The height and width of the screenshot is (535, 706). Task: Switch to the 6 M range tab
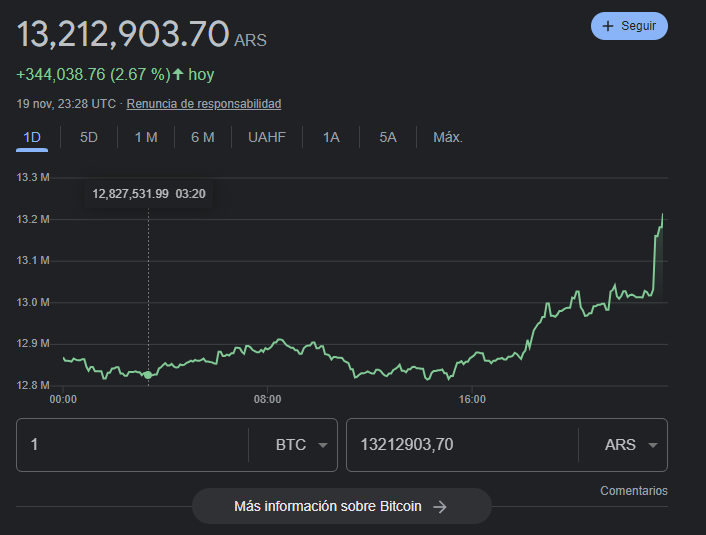(203, 137)
